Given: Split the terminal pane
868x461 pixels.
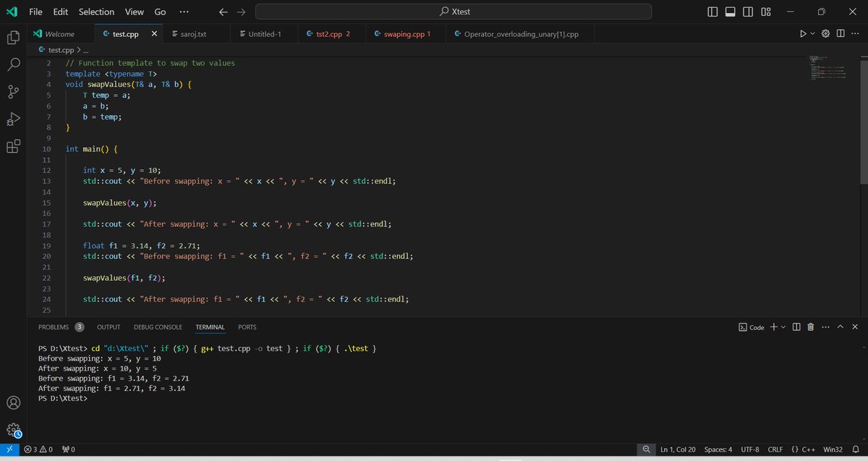Looking at the screenshot, I should pos(796,327).
